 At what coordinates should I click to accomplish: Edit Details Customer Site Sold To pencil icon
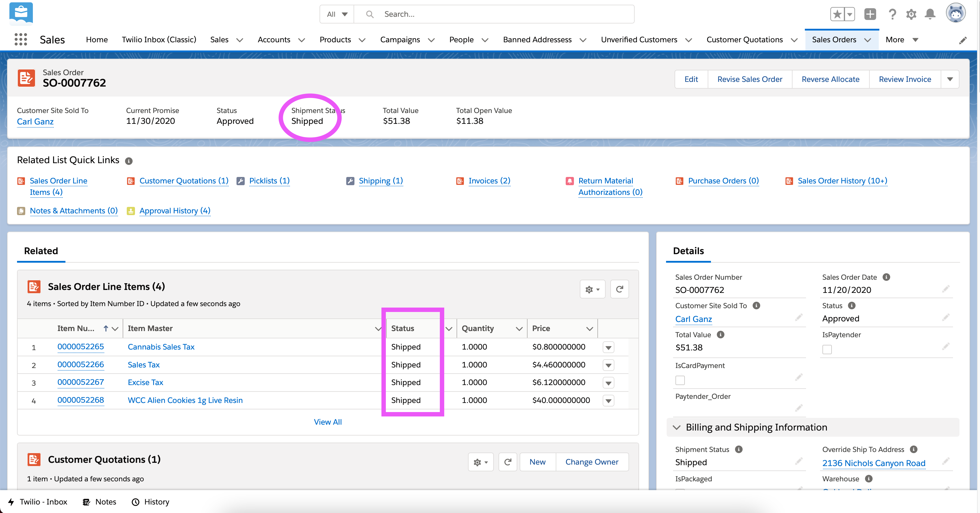pyautogui.click(x=799, y=318)
